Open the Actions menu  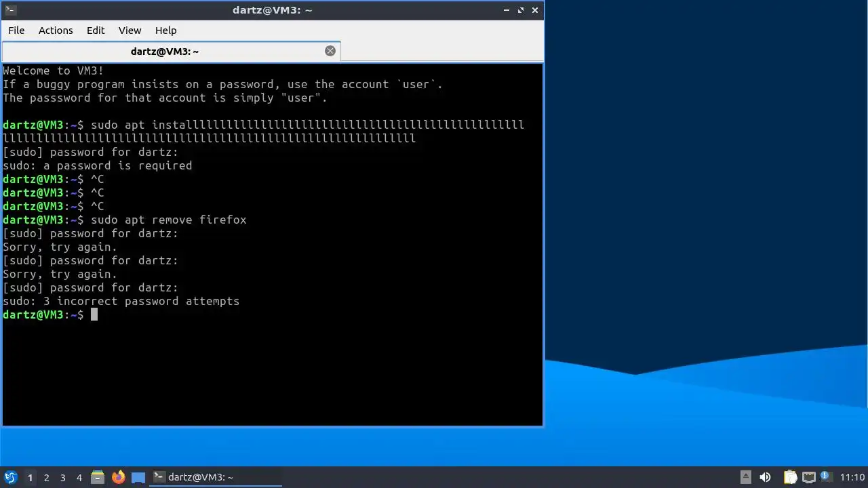[56, 30]
